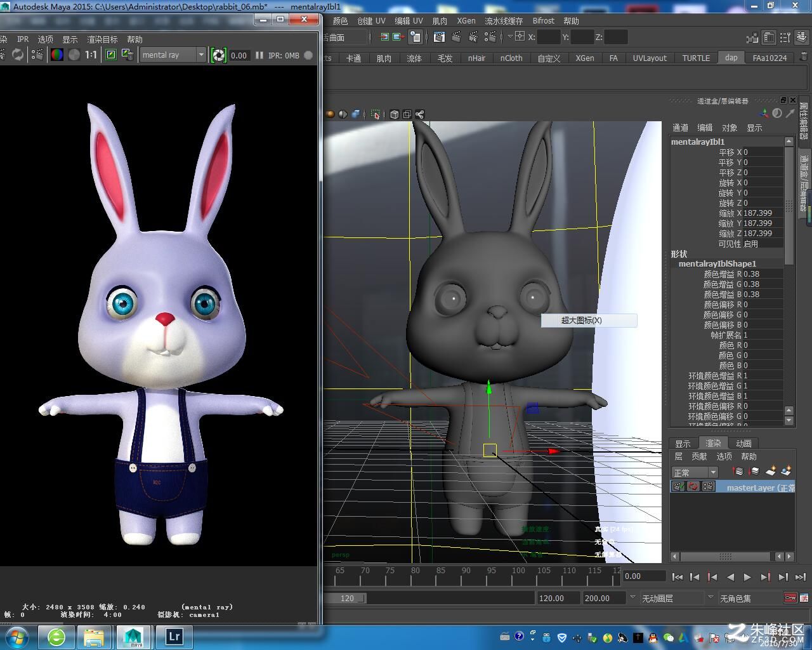Click the Z coordinate input field
This screenshot has width=812, height=650.
616,37
